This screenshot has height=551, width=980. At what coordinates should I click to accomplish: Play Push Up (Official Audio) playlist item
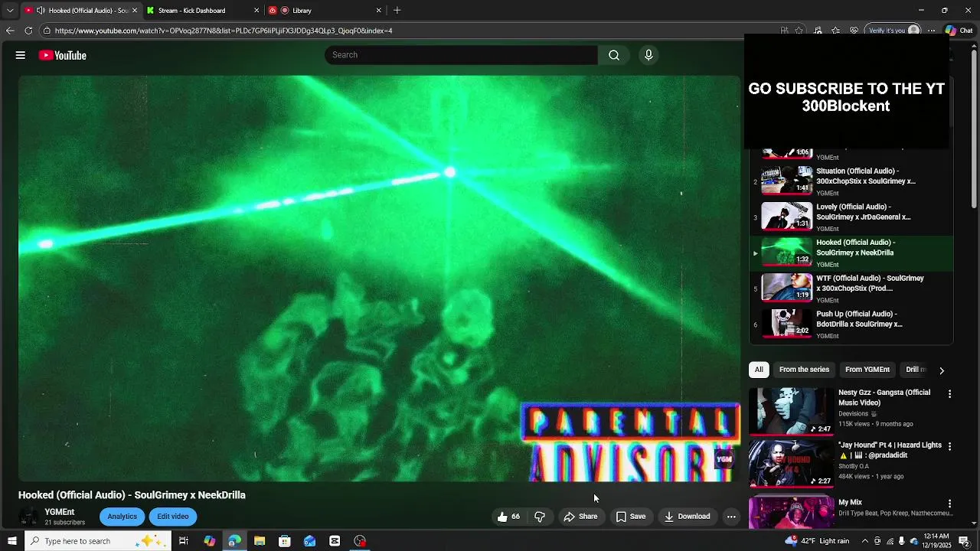click(851, 324)
